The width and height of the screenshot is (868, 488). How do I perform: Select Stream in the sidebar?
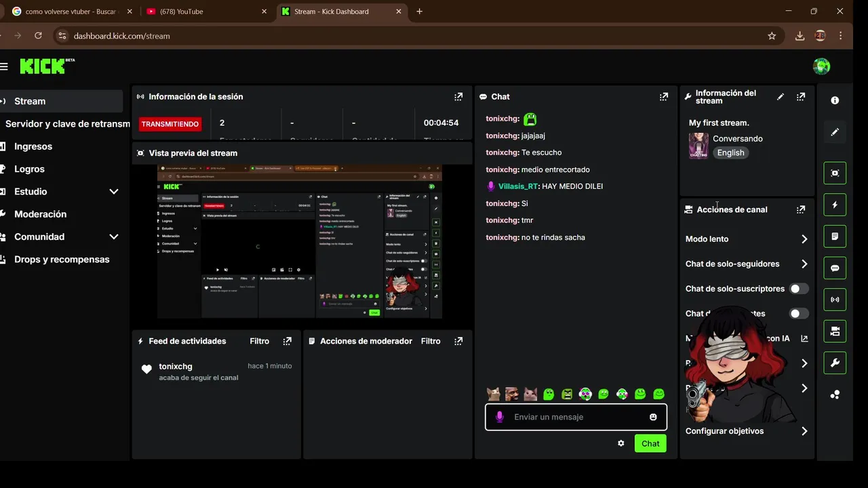tap(61, 101)
